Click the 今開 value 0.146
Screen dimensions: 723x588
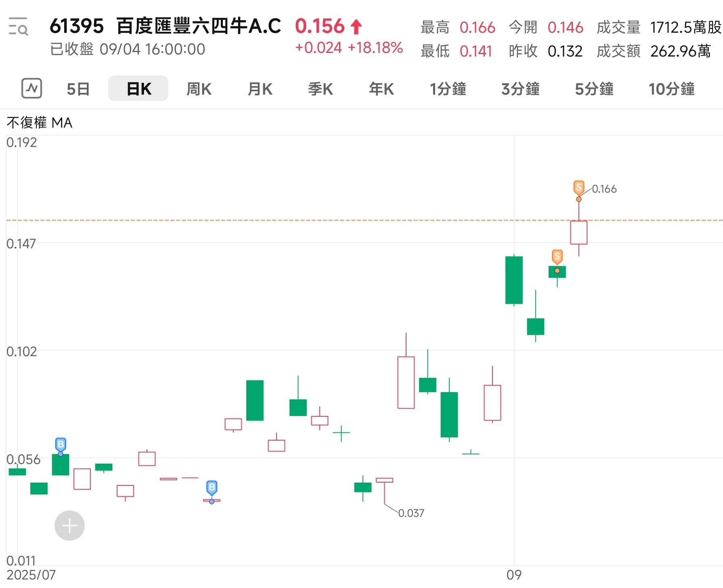click(x=566, y=27)
